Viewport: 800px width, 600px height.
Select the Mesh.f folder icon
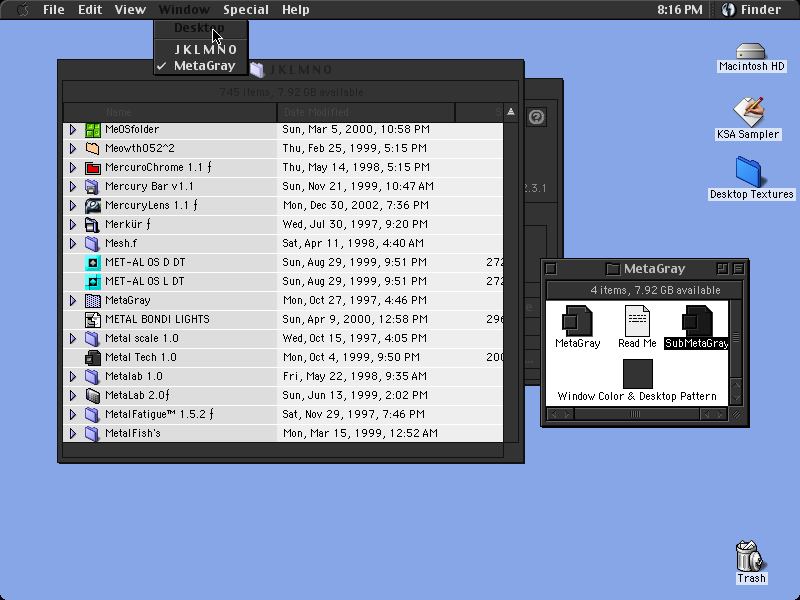92,243
